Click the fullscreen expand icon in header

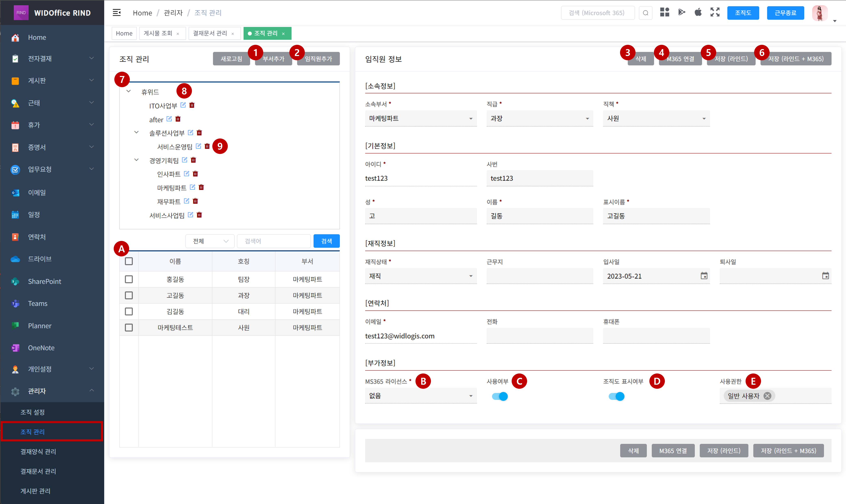(x=715, y=13)
